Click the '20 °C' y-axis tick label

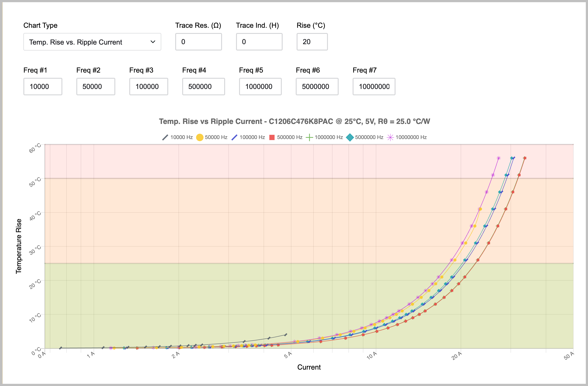tap(35, 284)
